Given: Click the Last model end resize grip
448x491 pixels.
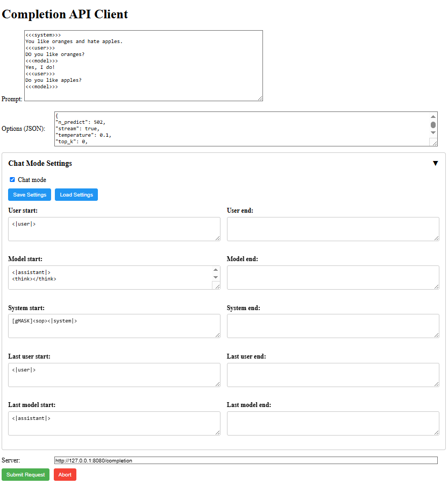Looking at the screenshot, I should (436, 432).
